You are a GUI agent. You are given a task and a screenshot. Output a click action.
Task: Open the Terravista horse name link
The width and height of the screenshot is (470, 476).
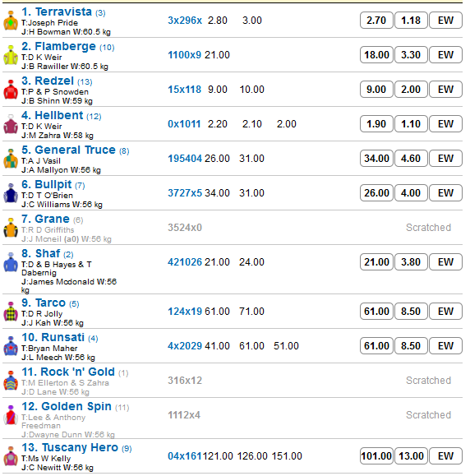[x=63, y=12]
